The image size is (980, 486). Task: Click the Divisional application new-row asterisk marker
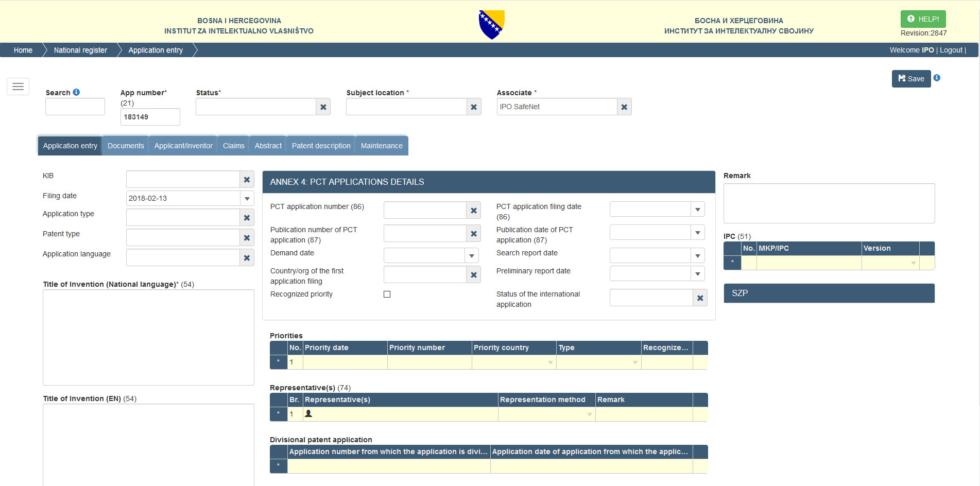point(279,466)
